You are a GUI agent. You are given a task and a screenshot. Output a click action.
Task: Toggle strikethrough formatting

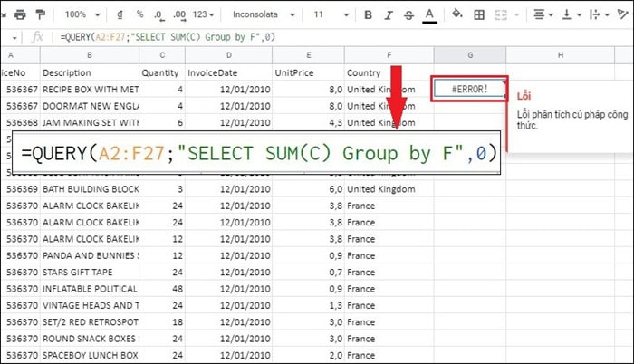pos(408,14)
